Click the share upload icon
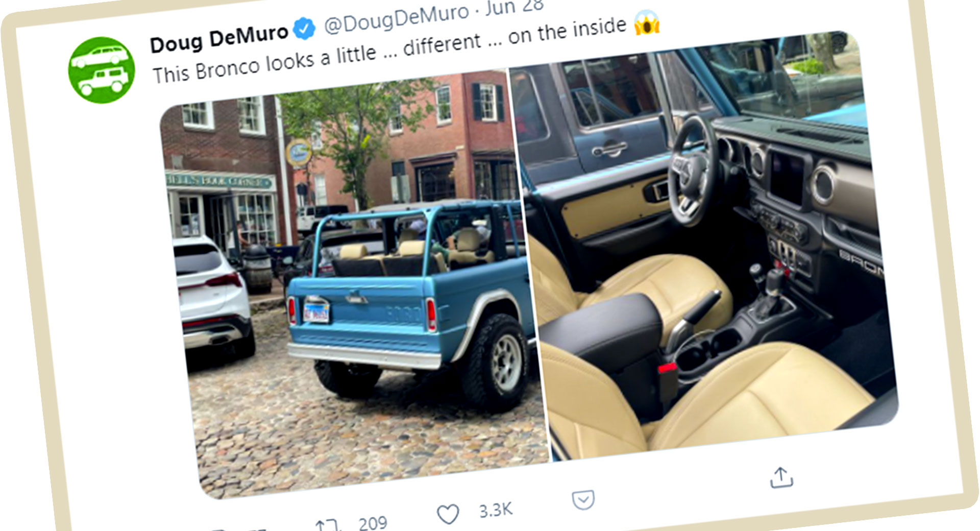Image resolution: width=980 pixels, height=531 pixels. tap(781, 477)
